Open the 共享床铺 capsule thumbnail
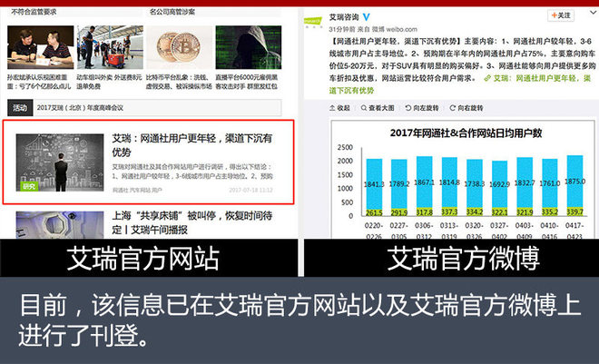 tap(60, 225)
